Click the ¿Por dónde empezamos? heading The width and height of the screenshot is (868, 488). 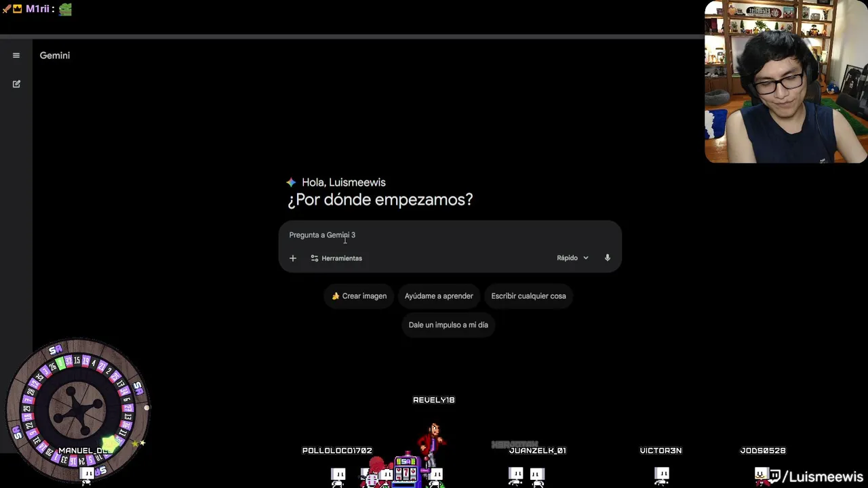pos(380,200)
